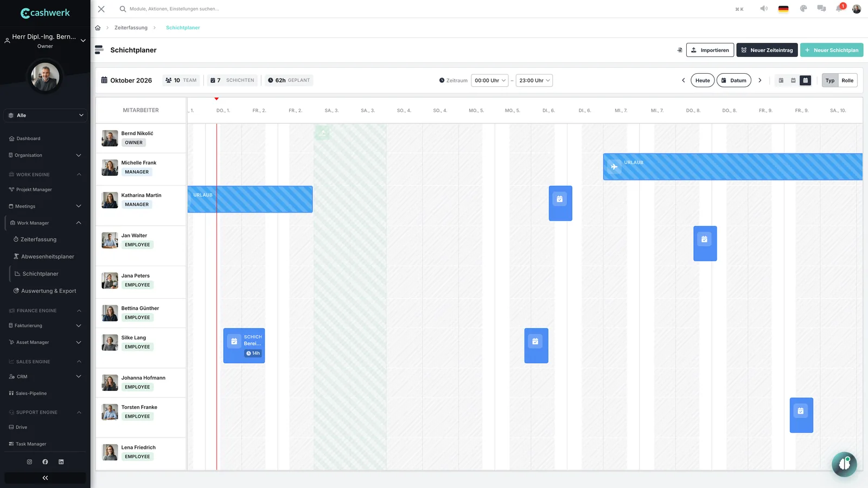
Task: Click the Neuer Zeiteintrag button
Action: pyautogui.click(x=767, y=50)
